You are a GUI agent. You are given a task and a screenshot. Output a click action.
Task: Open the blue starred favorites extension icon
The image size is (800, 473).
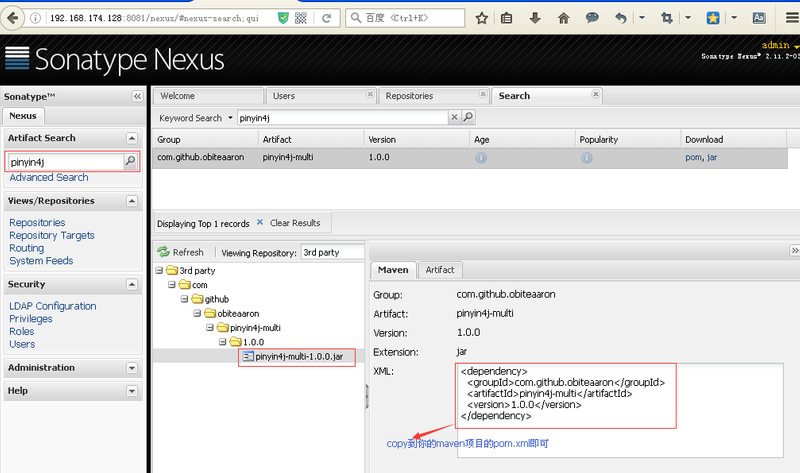point(713,18)
